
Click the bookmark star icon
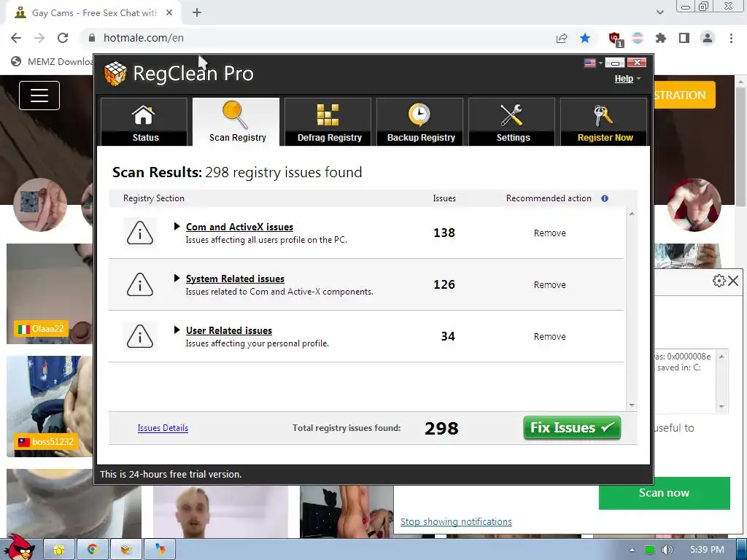[585, 38]
